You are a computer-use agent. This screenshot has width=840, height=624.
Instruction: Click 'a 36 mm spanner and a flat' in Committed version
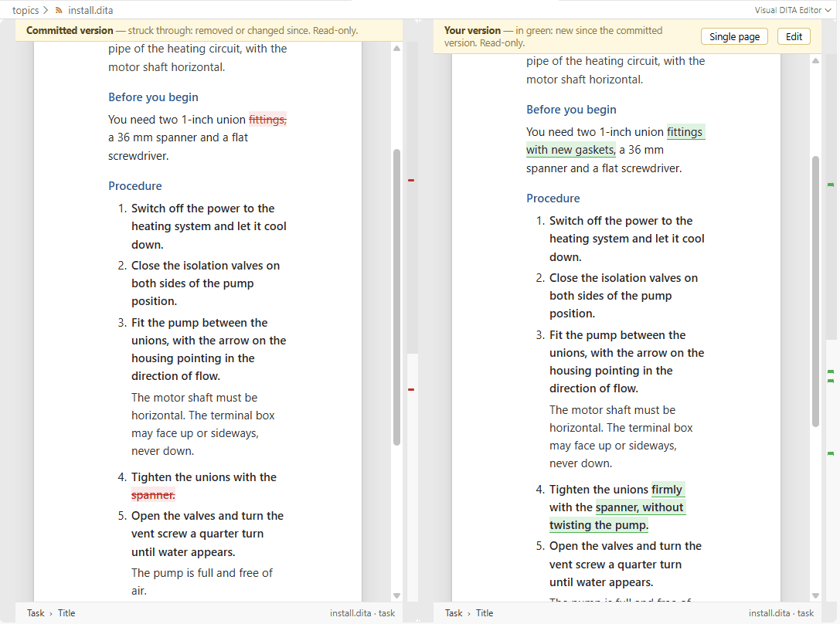178,137
